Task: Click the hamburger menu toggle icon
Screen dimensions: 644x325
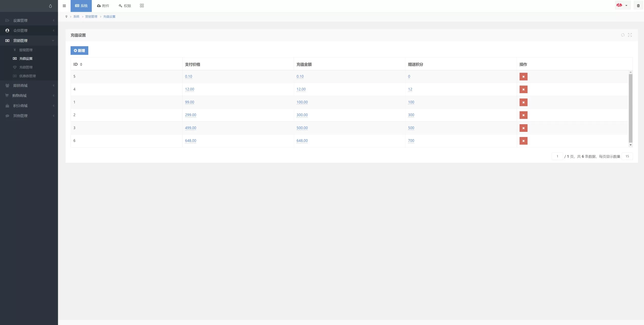Action: (64, 6)
